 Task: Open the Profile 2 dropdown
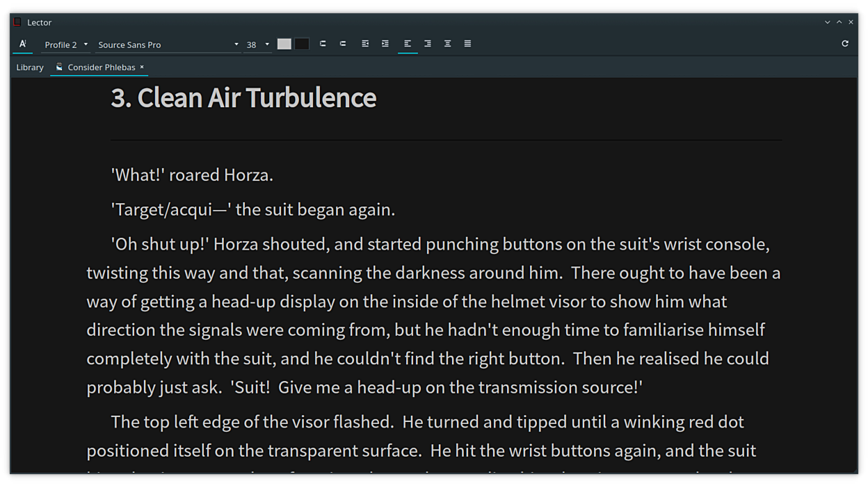(x=66, y=44)
